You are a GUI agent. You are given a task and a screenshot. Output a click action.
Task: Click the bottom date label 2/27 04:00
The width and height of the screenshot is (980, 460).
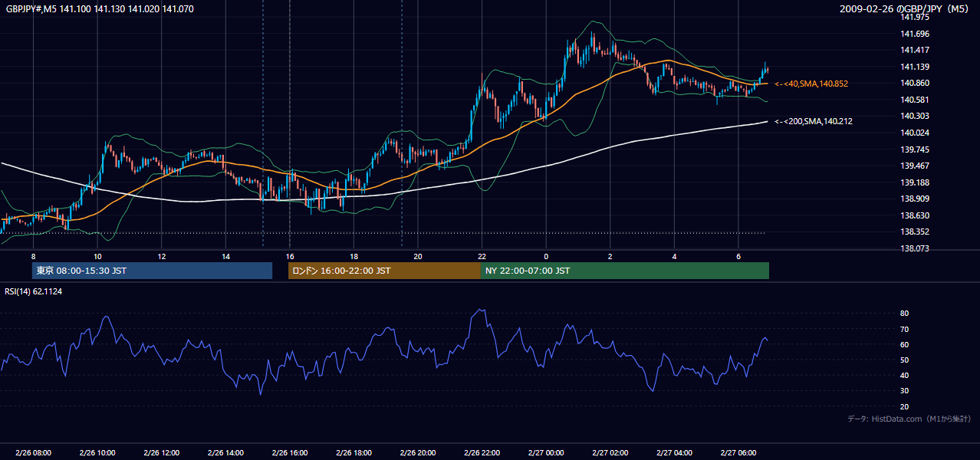tap(673, 453)
